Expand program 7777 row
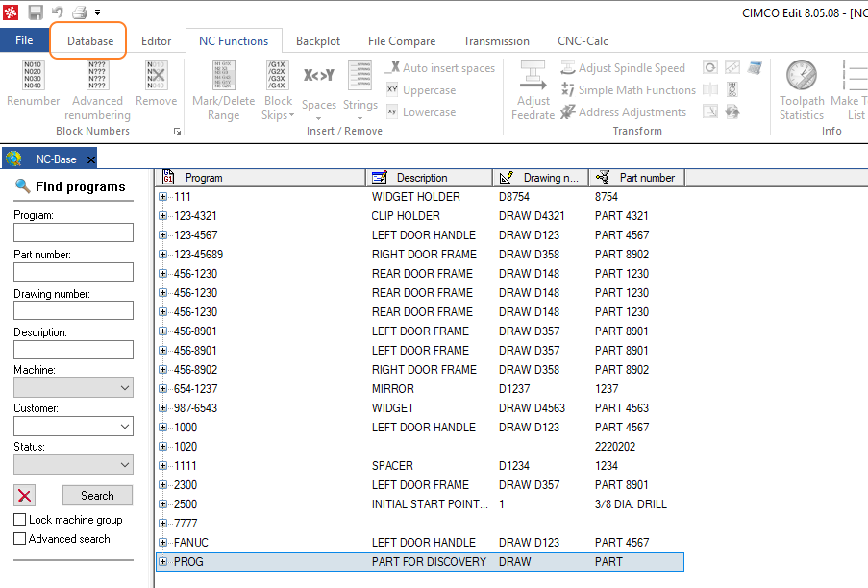 point(162,523)
